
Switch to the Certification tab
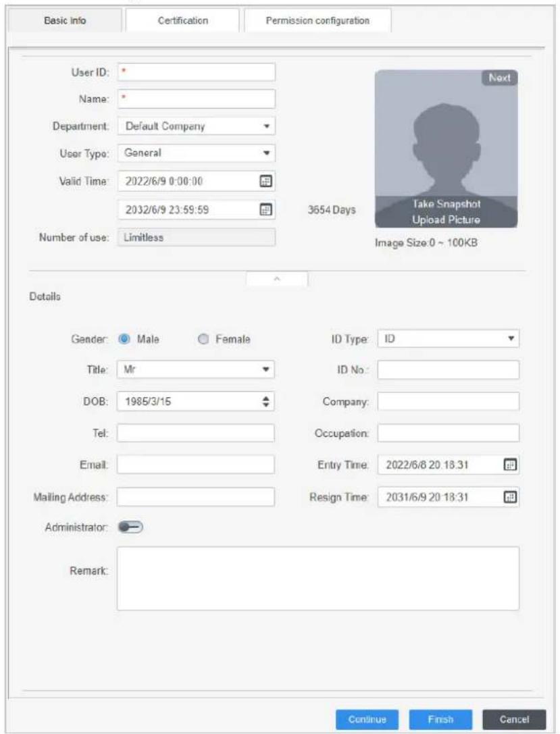click(182, 21)
